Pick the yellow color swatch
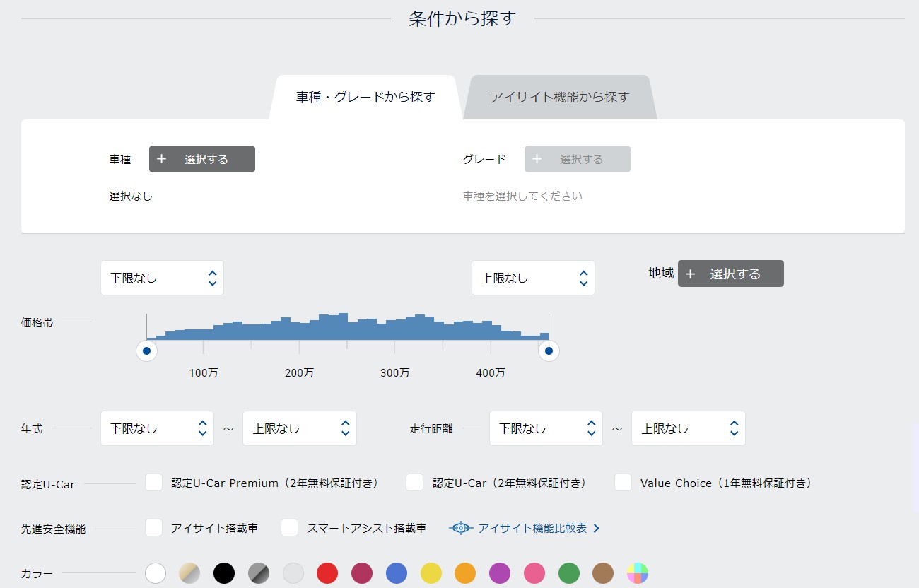The width and height of the screenshot is (919, 588). [x=431, y=572]
